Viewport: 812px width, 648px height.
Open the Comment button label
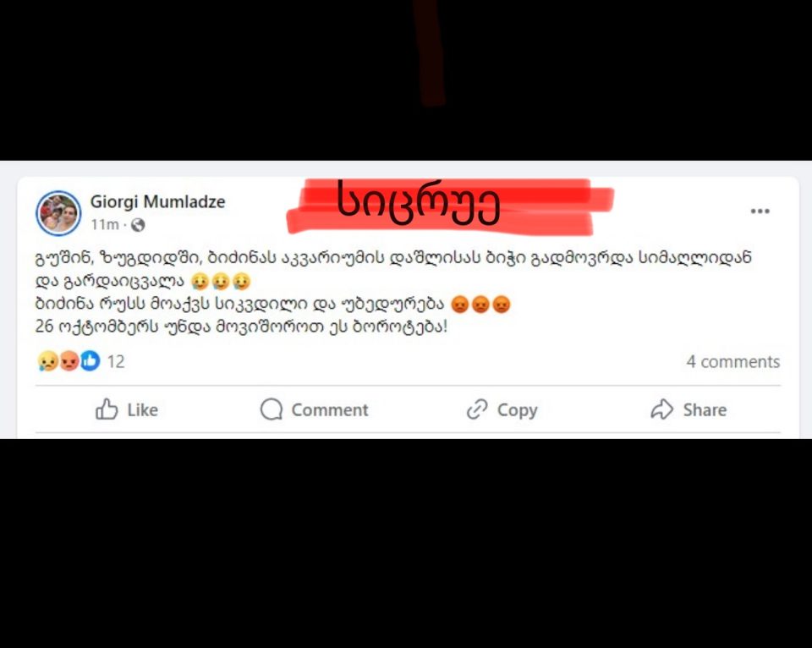coord(330,409)
